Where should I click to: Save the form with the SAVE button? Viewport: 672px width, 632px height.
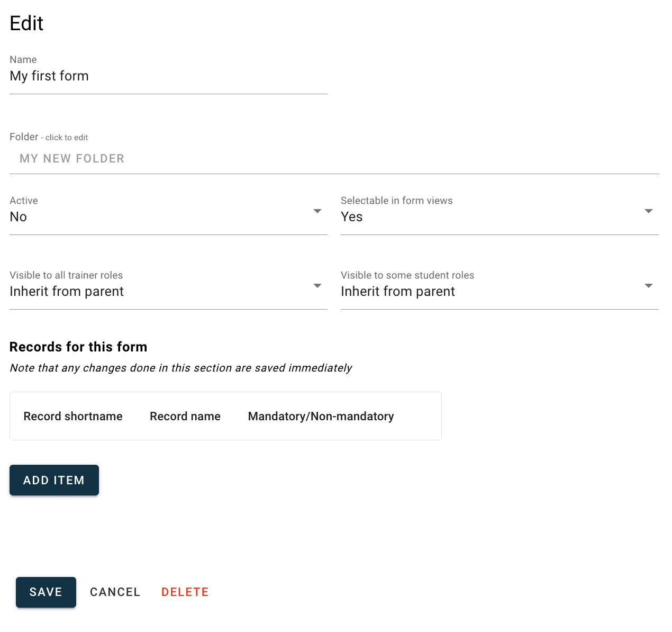46,592
